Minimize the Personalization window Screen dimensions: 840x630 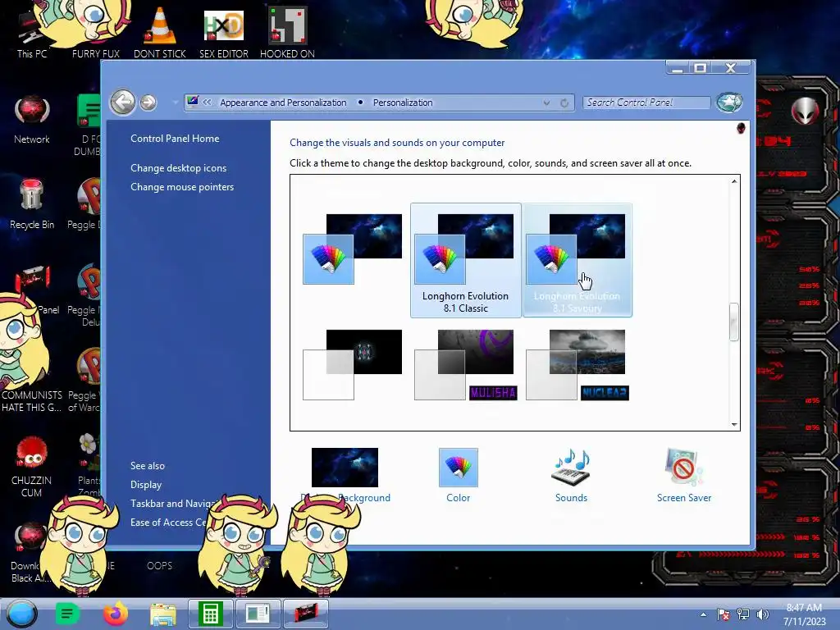[678, 68]
